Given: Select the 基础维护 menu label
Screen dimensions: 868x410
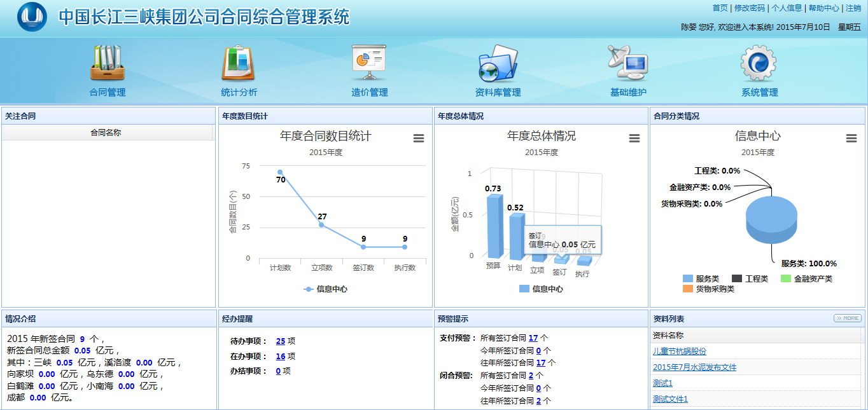Looking at the screenshot, I should point(628,92).
